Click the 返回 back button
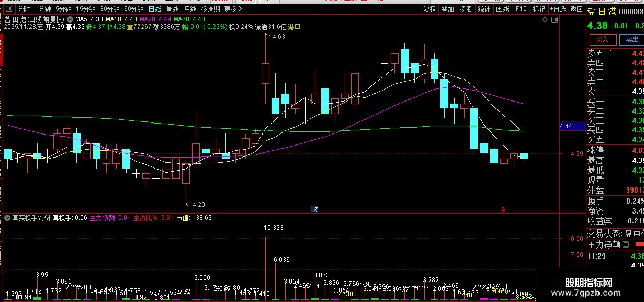644x302 pixels. 576,9
